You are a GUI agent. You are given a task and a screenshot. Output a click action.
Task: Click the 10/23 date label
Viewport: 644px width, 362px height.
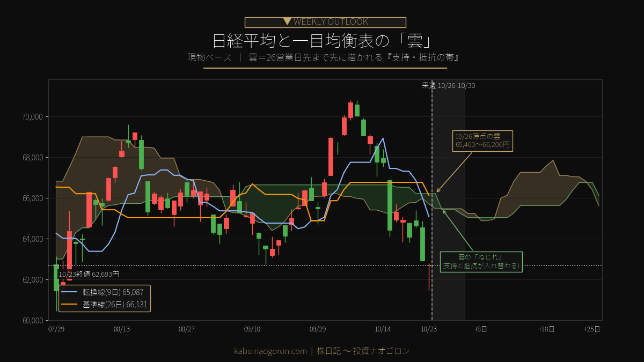point(428,329)
